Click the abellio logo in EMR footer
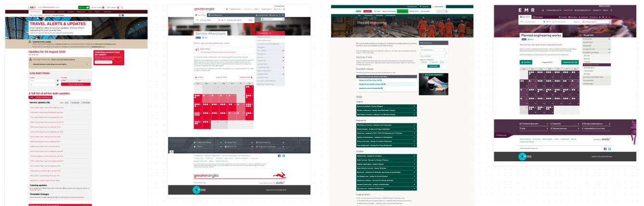The width and height of the screenshot is (644, 206). pyautogui.click(x=606, y=139)
